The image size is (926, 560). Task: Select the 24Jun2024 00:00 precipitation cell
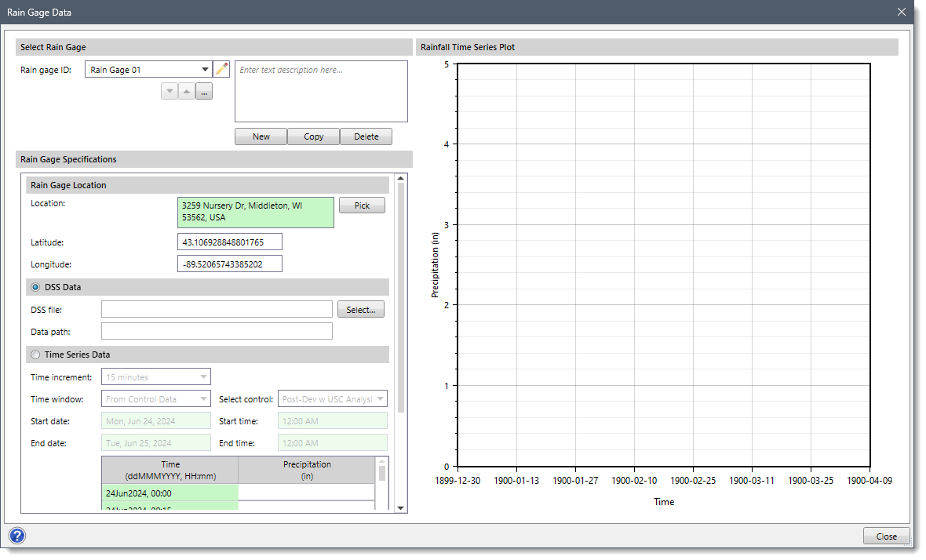pos(306,493)
